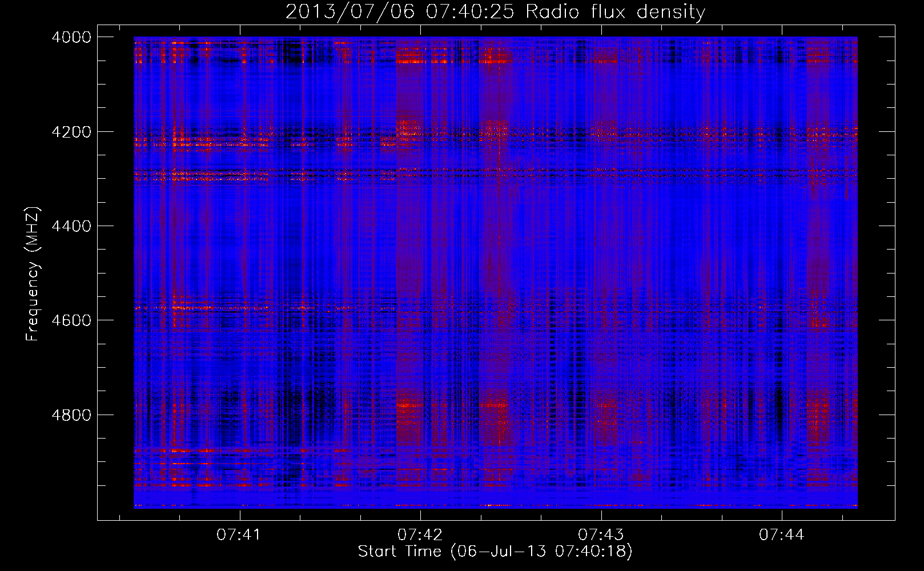Click the 07:42 time tick label

pyautogui.click(x=420, y=534)
